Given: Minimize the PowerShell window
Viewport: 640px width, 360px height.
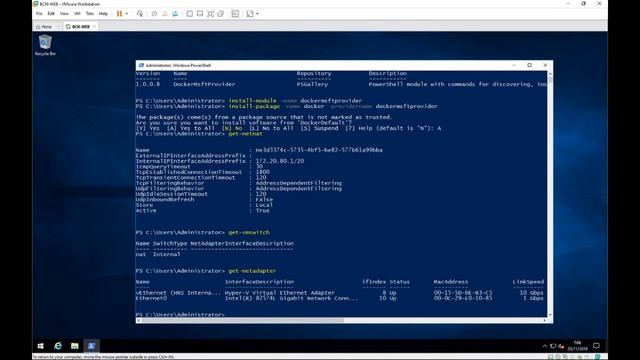Looking at the screenshot, I should pyautogui.click(x=514, y=65).
